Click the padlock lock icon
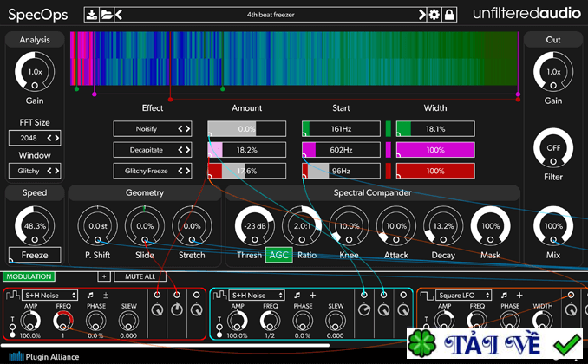Screen dimensions: 588x364 448,14
